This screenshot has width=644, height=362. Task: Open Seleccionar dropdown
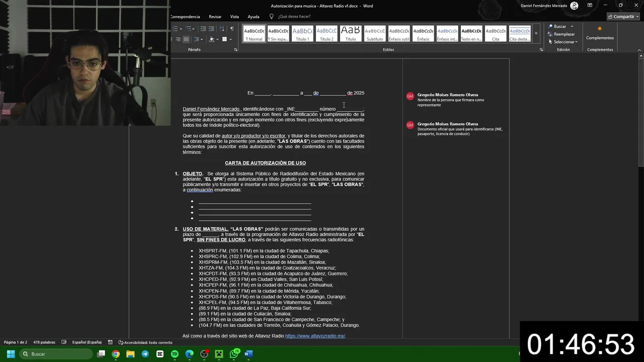[563, 42]
